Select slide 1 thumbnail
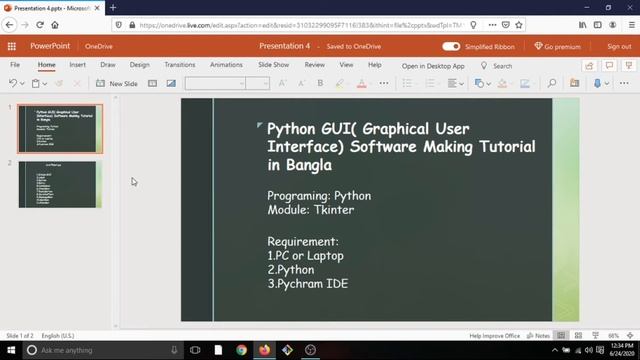 pyautogui.click(x=60, y=129)
